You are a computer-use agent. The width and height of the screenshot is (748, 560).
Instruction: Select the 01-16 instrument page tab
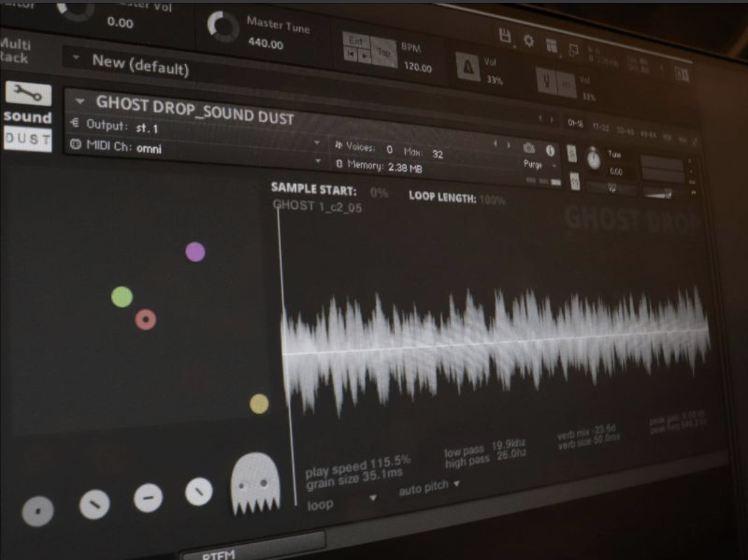click(x=575, y=123)
